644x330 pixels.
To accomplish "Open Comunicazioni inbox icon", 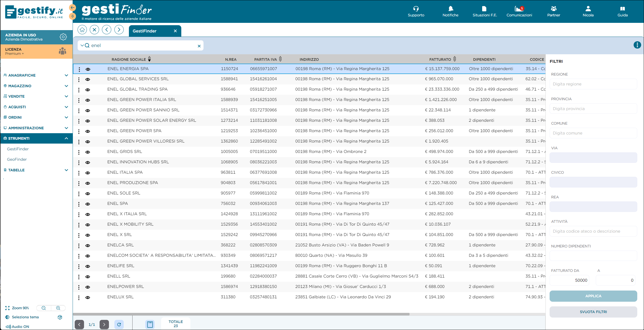I will 519,9.
